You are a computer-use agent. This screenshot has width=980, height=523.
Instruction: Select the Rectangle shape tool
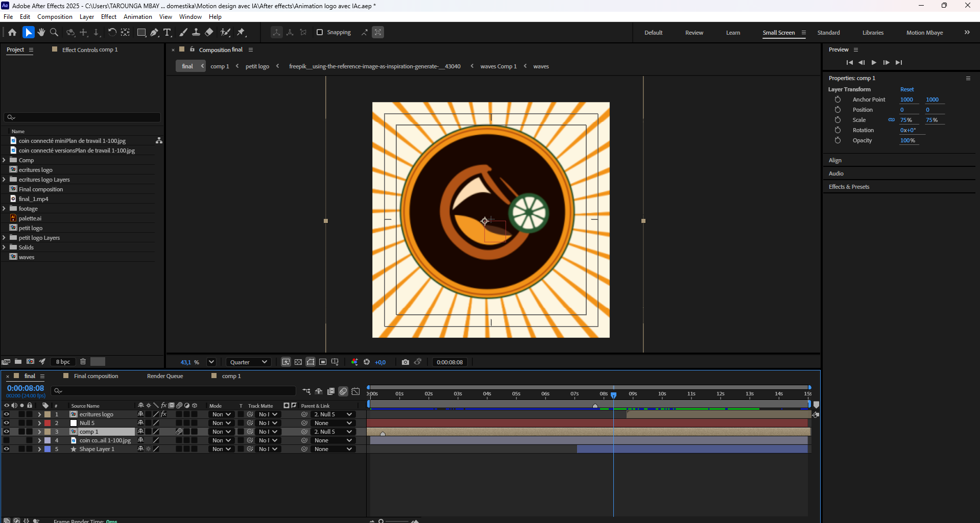pyautogui.click(x=141, y=32)
